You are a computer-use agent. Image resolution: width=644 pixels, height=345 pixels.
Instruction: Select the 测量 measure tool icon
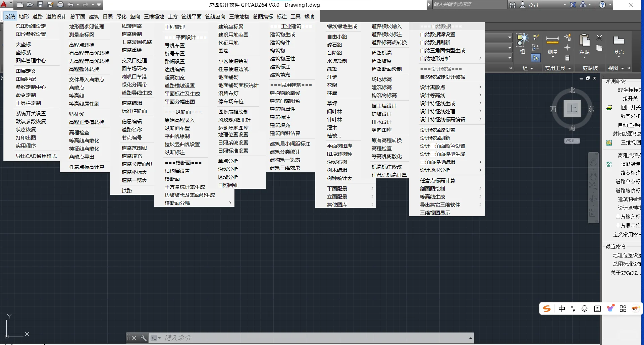tap(552, 40)
